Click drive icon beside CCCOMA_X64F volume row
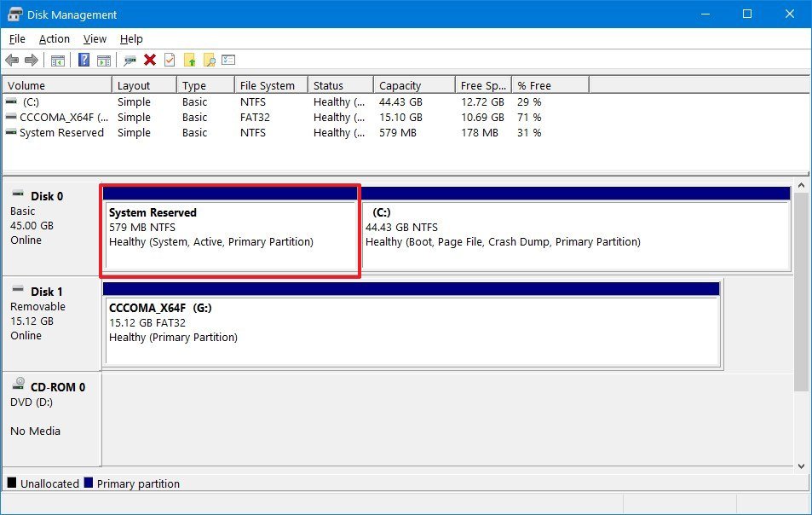812x515 pixels. (11, 117)
